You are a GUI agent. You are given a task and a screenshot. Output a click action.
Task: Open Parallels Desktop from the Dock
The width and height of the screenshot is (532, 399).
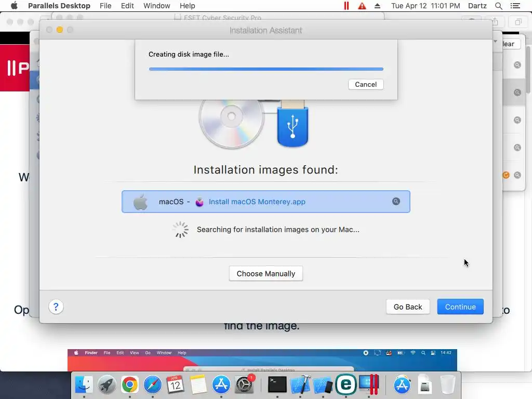coord(369,384)
